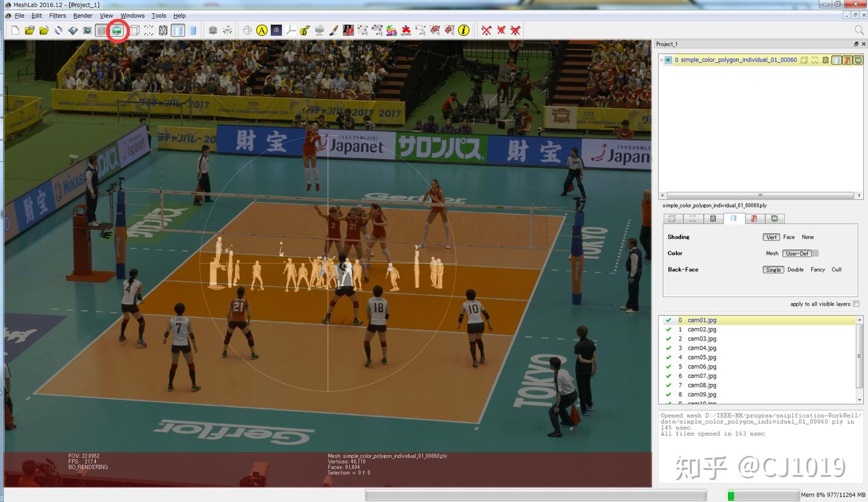Click the middle red delete icon

point(501,30)
